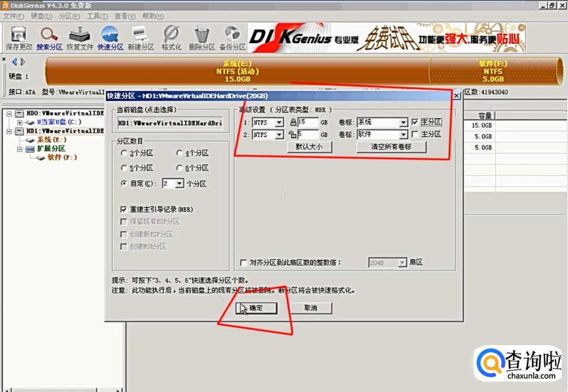
Task: Click the 新建分区 new partition icon
Action: [140, 38]
